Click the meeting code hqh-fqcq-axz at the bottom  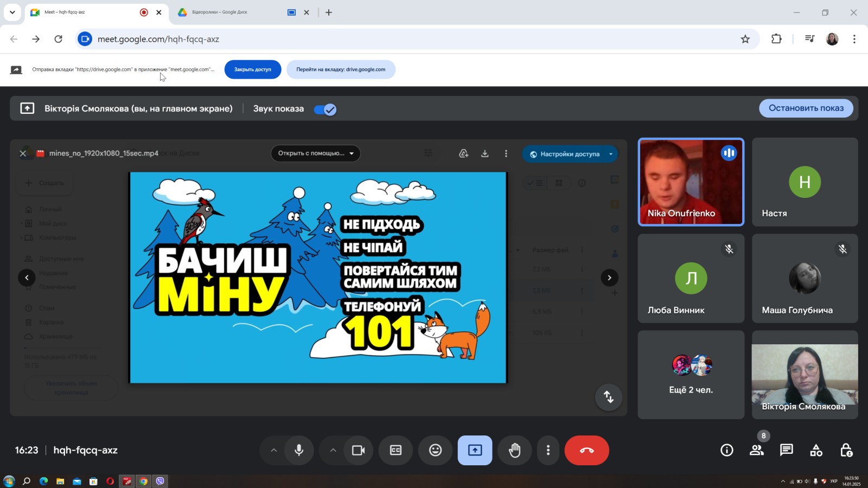tap(85, 450)
